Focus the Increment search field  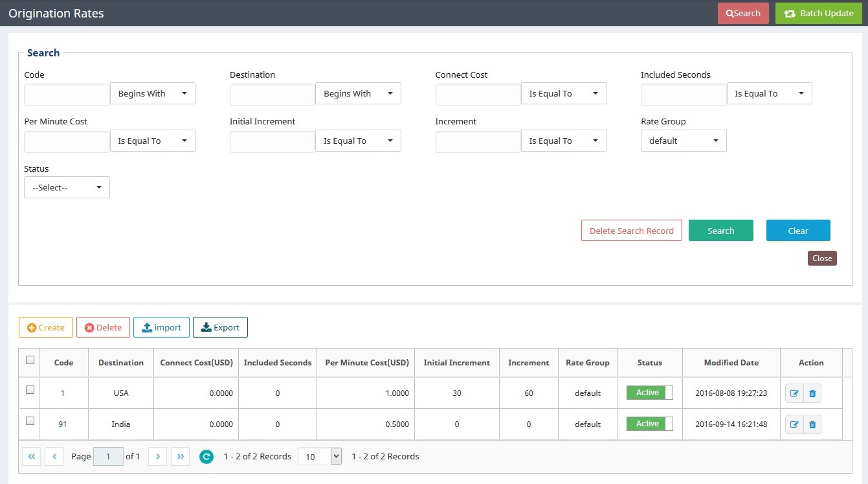pos(478,141)
